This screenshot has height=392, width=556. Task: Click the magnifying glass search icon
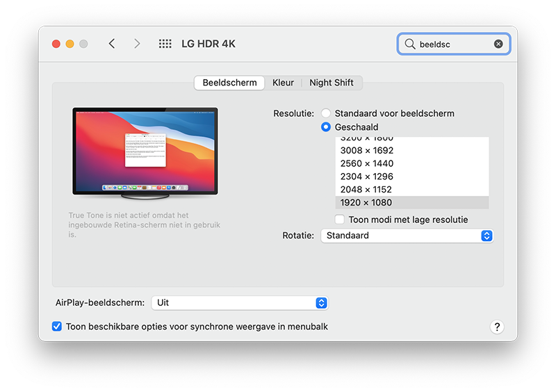[410, 44]
